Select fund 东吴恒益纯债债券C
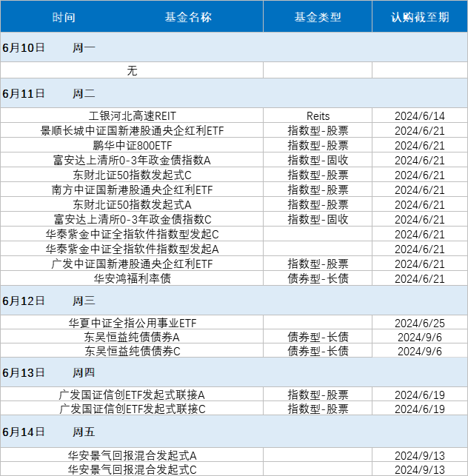 click(132, 351)
